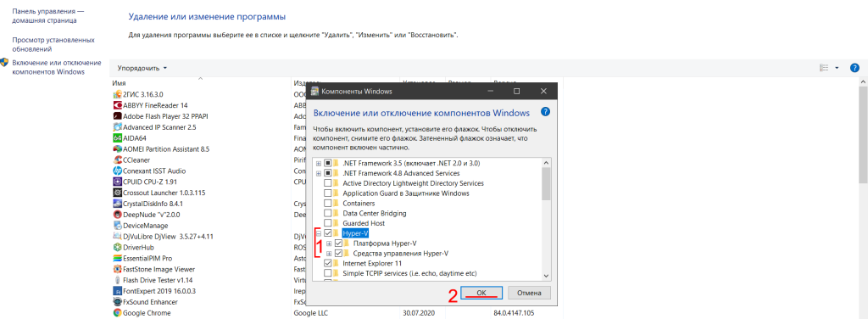Click the FastStone Image Viewer icon

[117, 269]
